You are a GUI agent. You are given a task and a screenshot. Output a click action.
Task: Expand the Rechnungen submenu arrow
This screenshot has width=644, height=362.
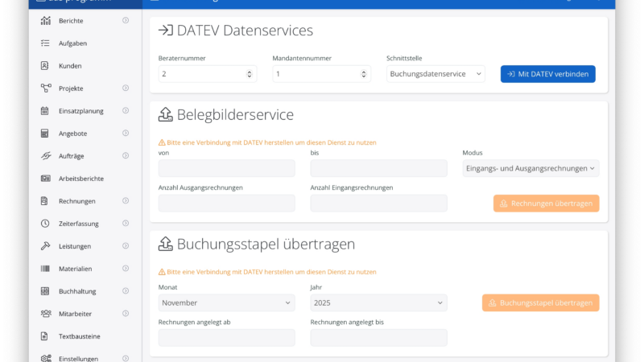pyautogui.click(x=126, y=200)
